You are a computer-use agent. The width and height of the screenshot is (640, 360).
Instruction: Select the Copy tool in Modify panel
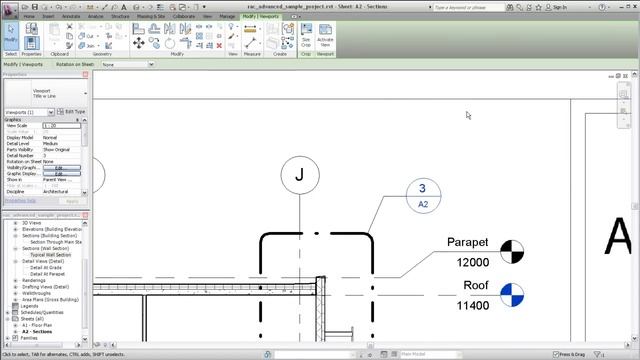click(x=154, y=43)
